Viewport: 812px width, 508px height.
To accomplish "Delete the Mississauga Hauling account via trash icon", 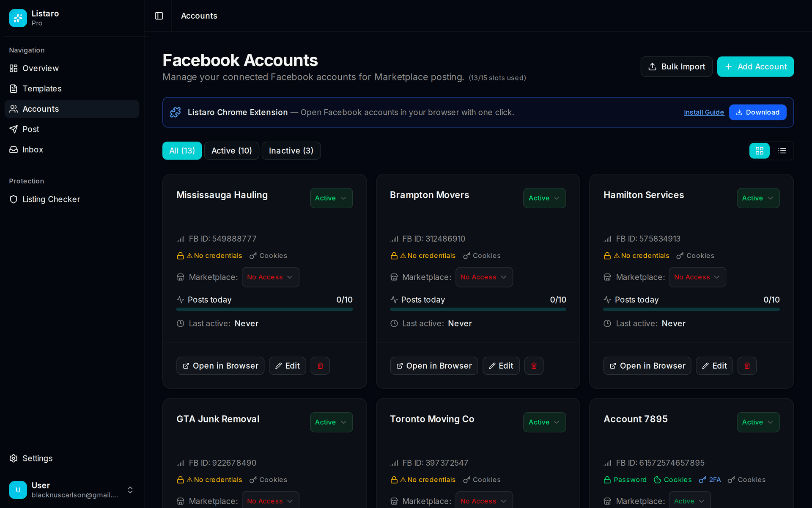I will pos(320,365).
